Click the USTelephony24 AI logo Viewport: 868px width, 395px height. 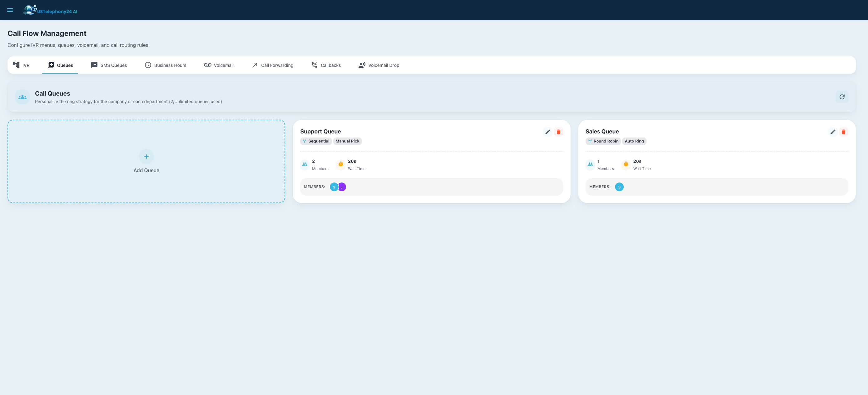[x=50, y=10]
